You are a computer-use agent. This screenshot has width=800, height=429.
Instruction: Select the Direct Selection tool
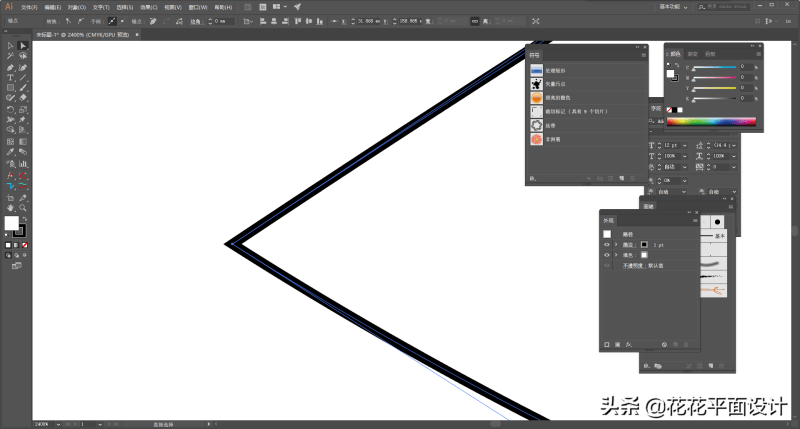point(22,45)
